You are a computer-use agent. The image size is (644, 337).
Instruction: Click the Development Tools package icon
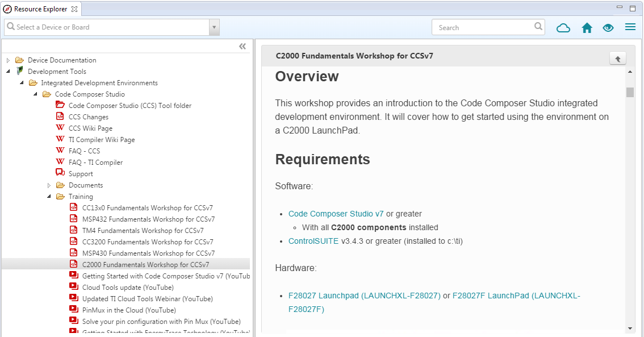point(19,70)
